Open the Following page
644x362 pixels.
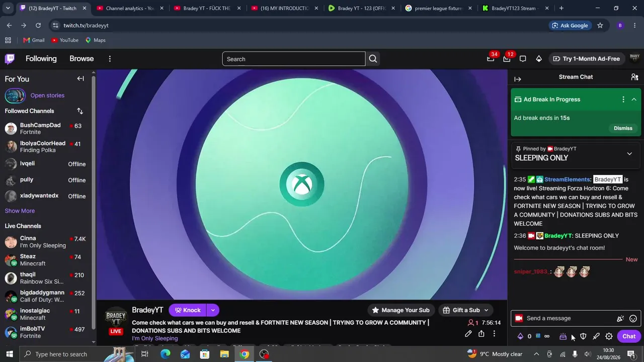(x=41, y=59)
